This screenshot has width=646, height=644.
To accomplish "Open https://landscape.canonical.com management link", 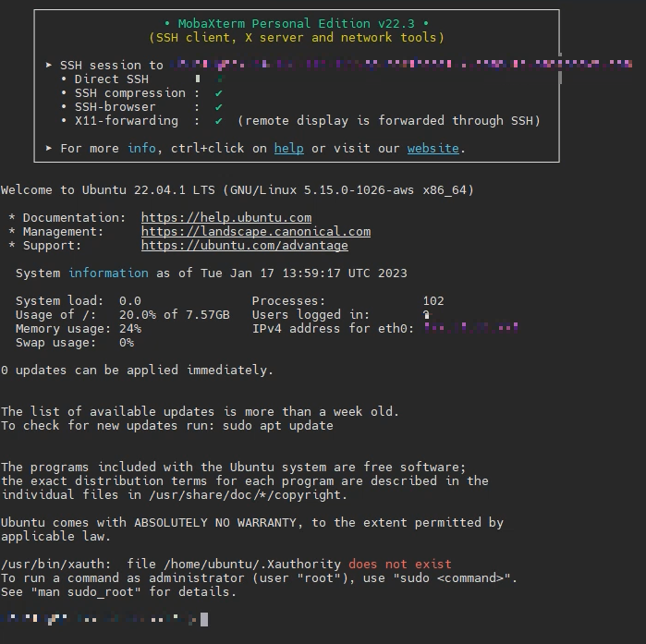I will pos(256,231).
